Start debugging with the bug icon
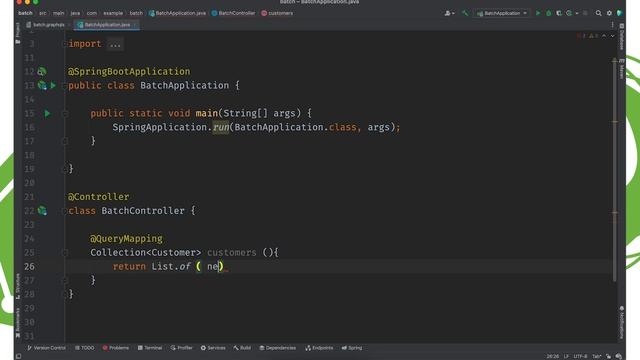The image size is (640, 360). tap(549, 13)
